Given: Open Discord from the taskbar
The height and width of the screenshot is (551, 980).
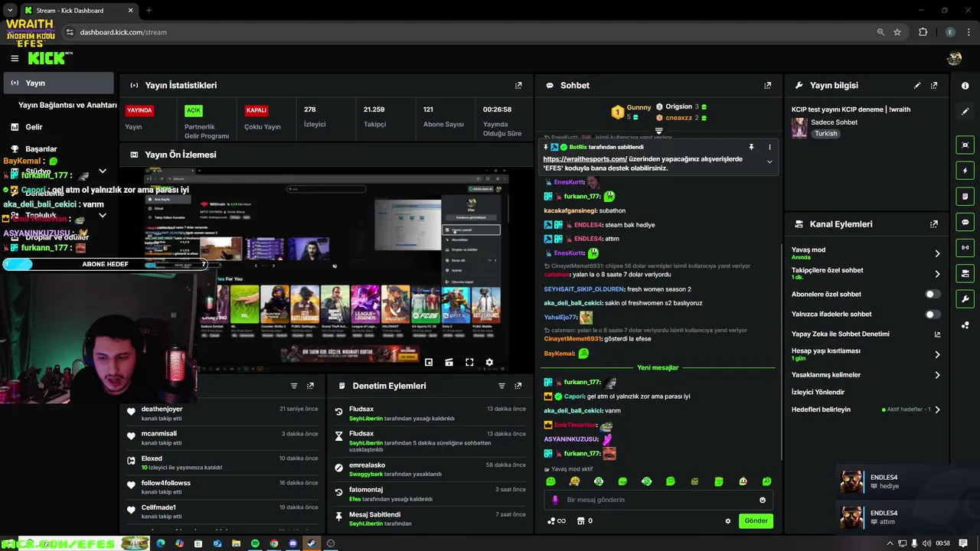Looking at the screenshot, I should click(x=293, y=543).
